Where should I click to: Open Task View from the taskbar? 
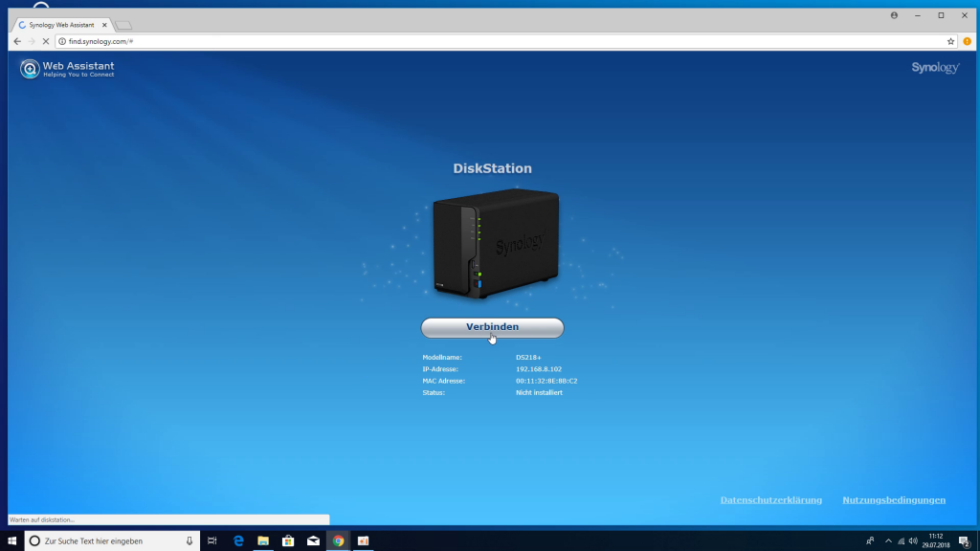tap(212, 540)
